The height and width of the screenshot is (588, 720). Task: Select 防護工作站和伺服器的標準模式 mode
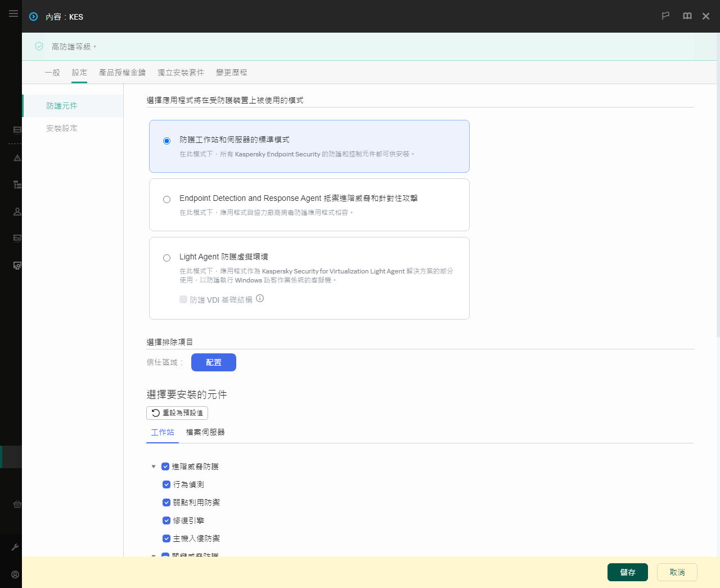[166, 141]
